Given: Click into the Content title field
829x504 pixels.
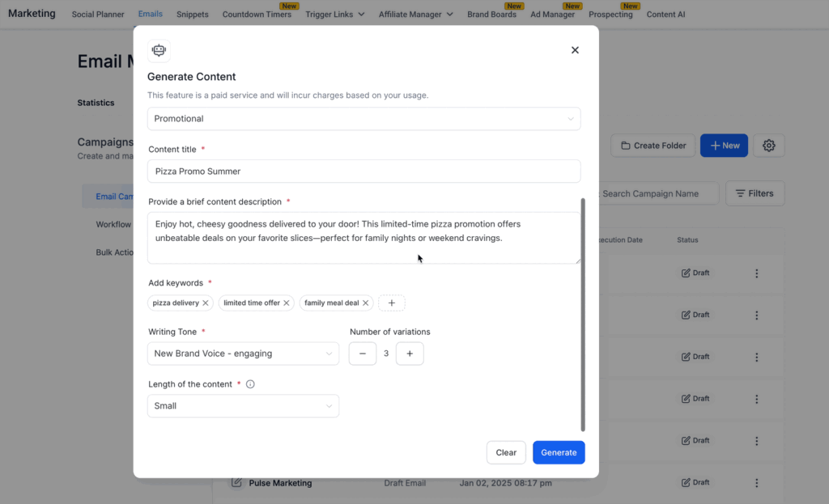Looking at the screenshot, I should [x=363, y=172].
